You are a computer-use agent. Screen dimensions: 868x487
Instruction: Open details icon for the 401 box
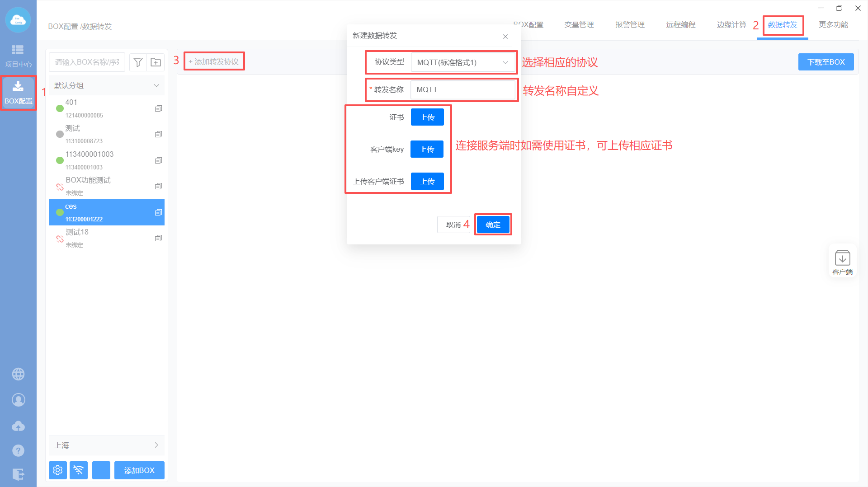click(x=158, y=108)
